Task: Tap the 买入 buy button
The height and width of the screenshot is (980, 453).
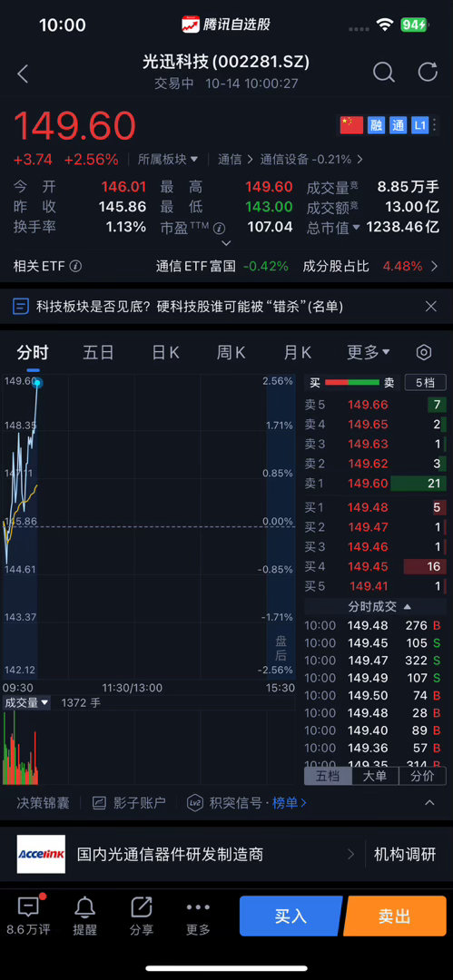Action: point(291,916)
